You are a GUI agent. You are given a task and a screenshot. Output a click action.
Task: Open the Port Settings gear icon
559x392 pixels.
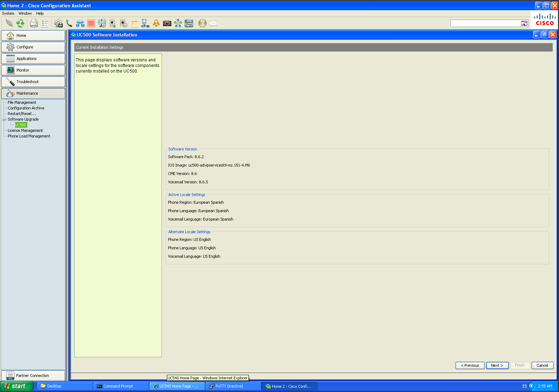click(124, 23)
